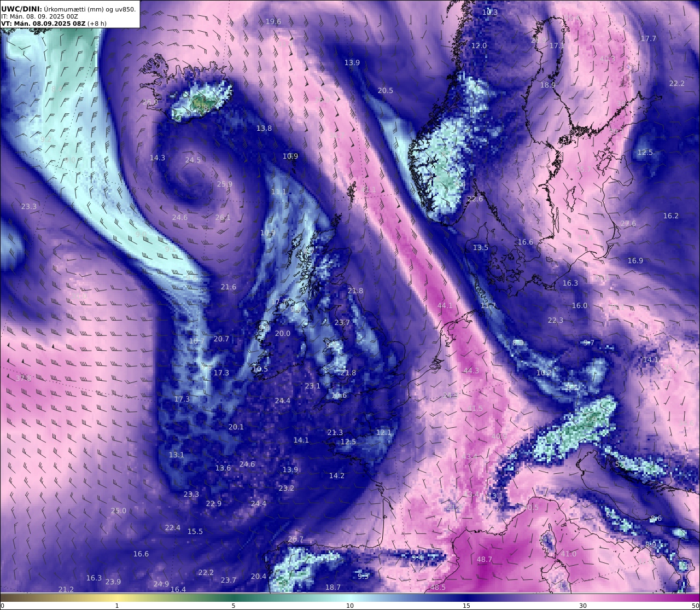Click the 22.4 value near map bottom left
The image size is (700, 610).
coord(173,528)
